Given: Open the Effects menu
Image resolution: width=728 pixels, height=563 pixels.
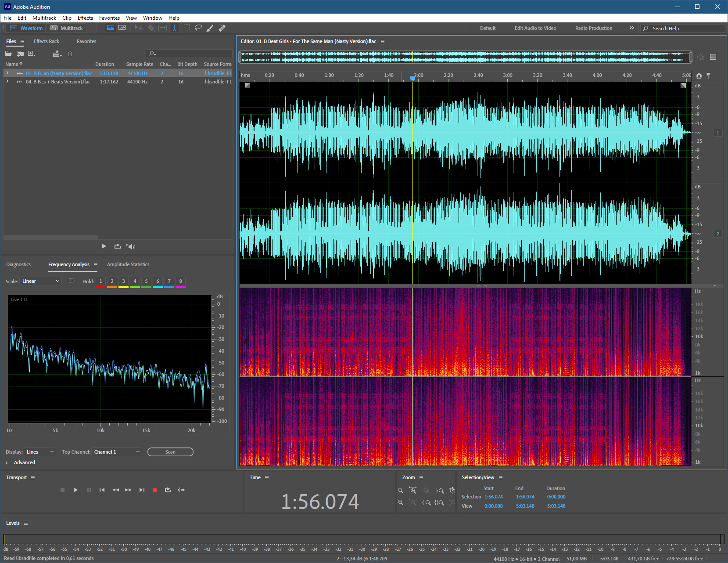Looking at the screenshot, I should (x=85, y=18).
